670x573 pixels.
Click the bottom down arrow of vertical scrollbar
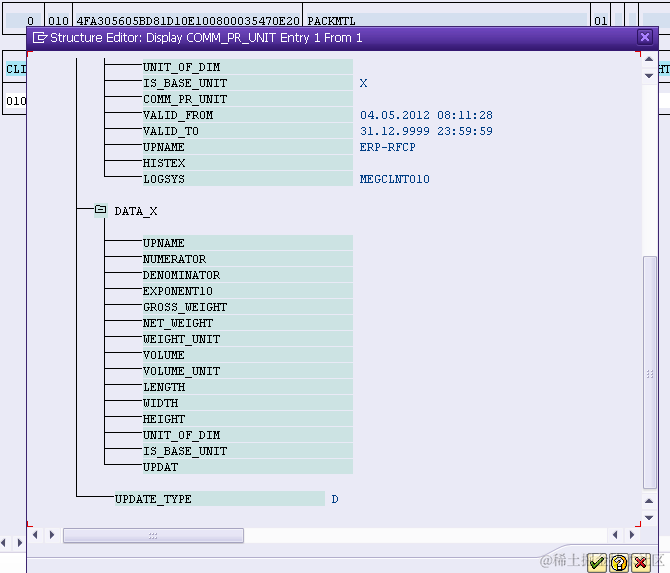[649, 518]
